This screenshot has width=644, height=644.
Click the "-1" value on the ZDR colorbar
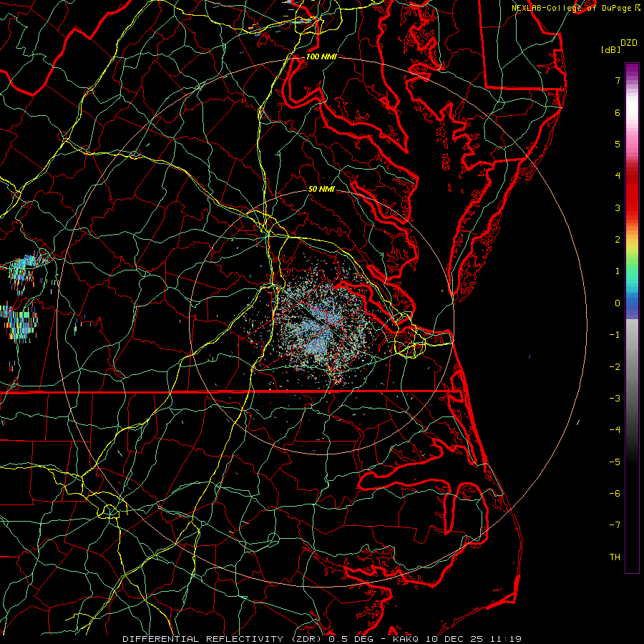click(x=615, y=335)
